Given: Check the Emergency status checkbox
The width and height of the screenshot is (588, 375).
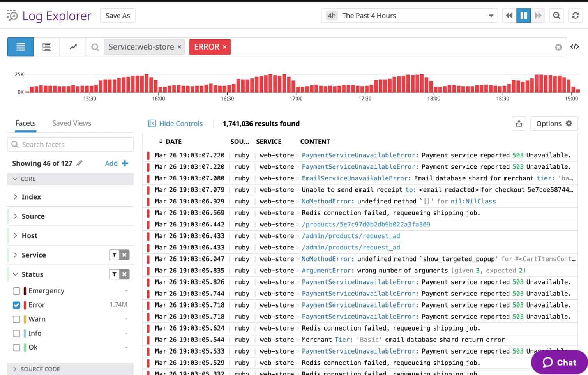Looking at the screenshot, I should point(16,291).
